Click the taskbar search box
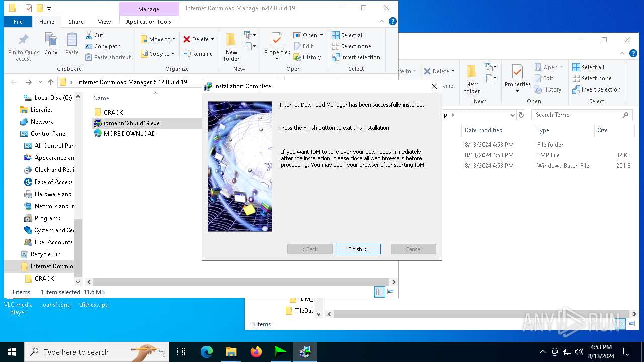This screenshot has height=362, width=644. click(x=97, y=352)
